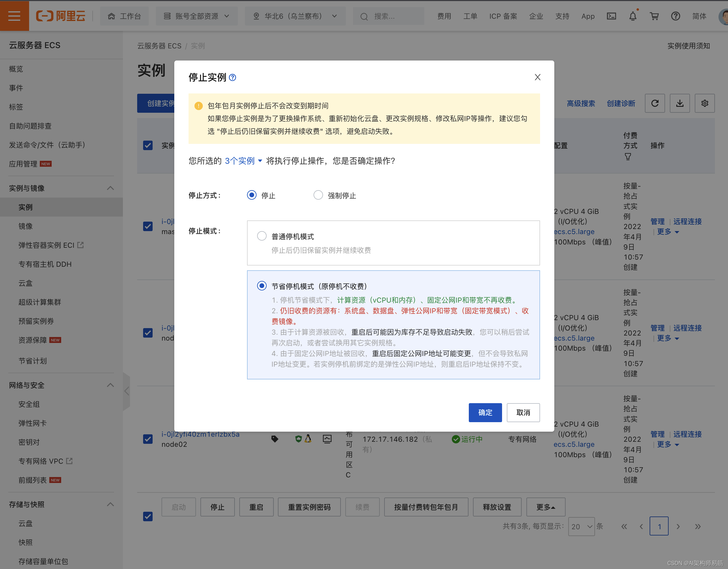Click the shopping cart icon
Viewport: 728px width, 569px height.
click(x=655, y=16)
